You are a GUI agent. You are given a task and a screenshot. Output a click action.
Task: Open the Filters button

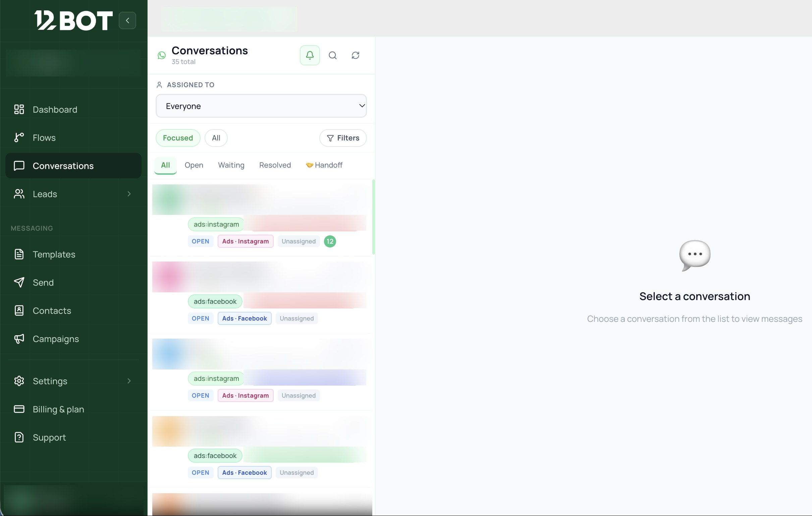(x=342, y=138)
